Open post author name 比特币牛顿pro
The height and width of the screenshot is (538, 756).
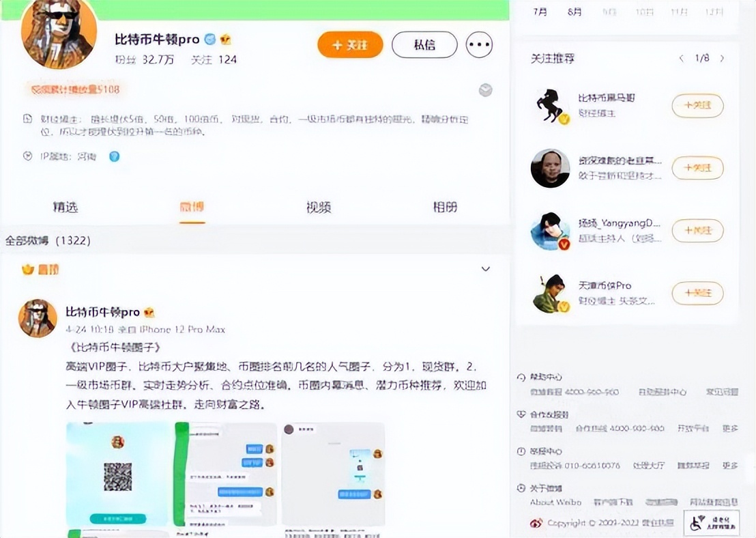point(103,312)
